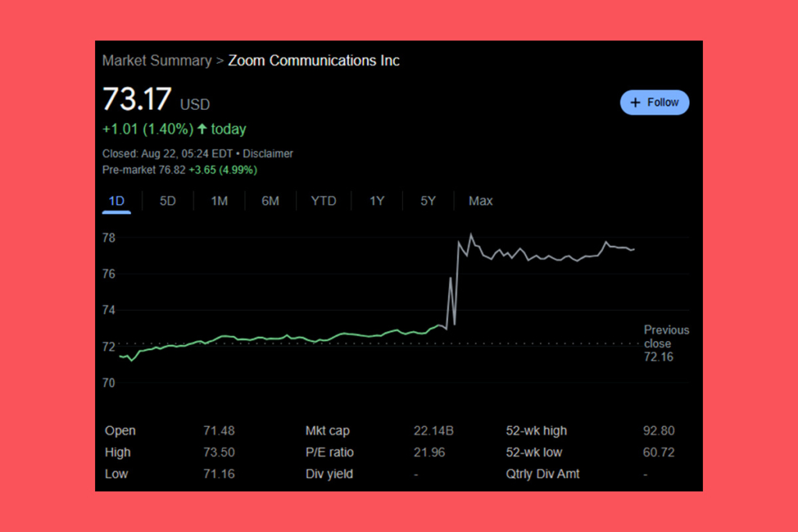Switch to the 1Y chart view
The height and width of the screenshot is (532, 798).
376,201
